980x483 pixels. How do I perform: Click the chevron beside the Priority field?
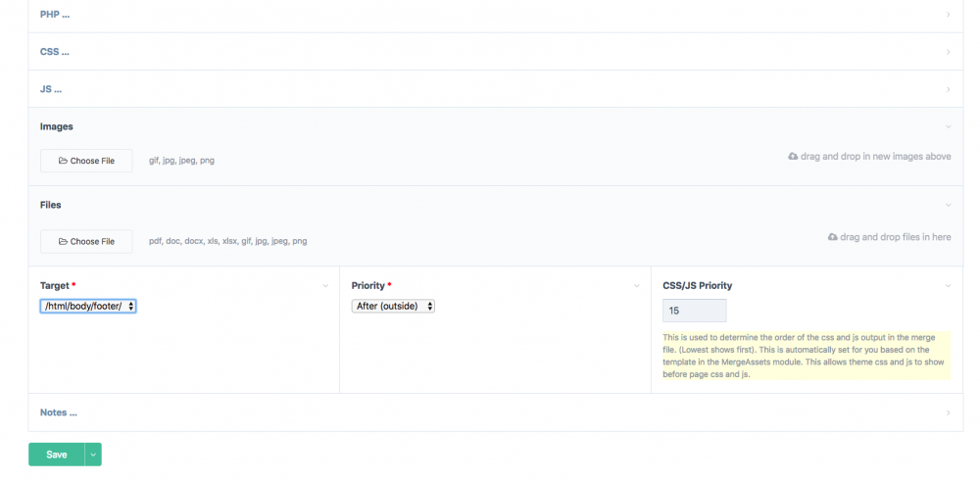[637, 286]
